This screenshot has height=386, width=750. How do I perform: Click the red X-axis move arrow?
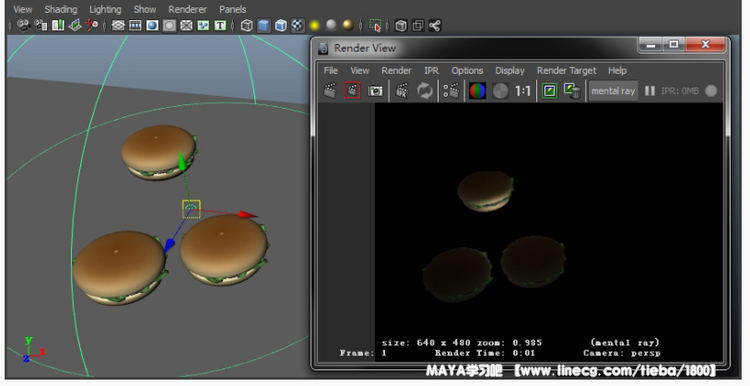[x=248, y=215]
